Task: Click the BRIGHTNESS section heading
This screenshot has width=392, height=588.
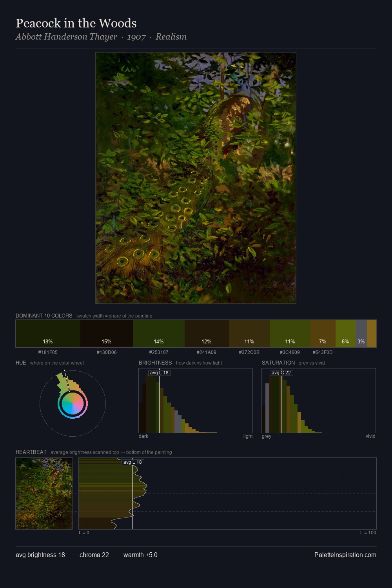Action: click(x=155, y=363)
